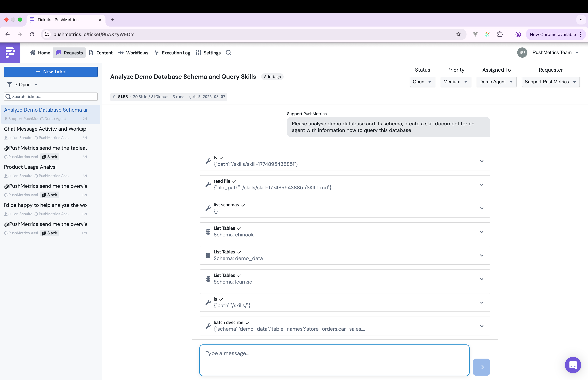Image resolution: width=588 pixels, height=380 pixels.
Task: Open the Assigned To dropdown showing Demo Agent
Action: tap(496, 82)
